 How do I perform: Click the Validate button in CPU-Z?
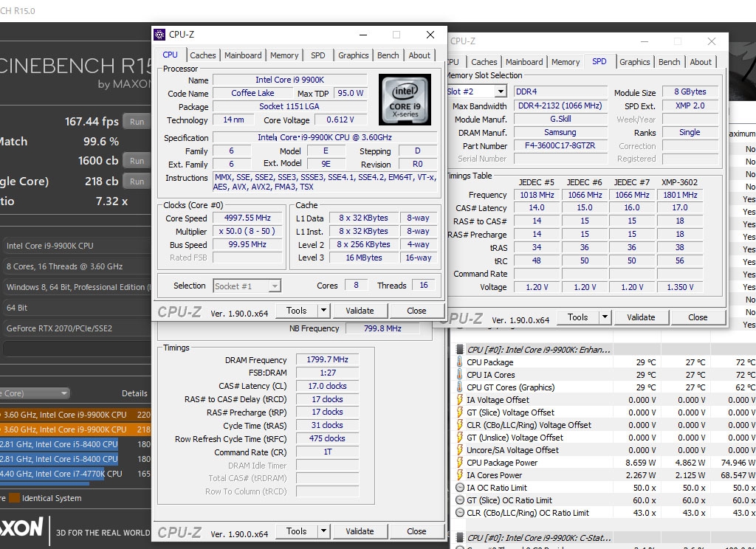(360, 310)
